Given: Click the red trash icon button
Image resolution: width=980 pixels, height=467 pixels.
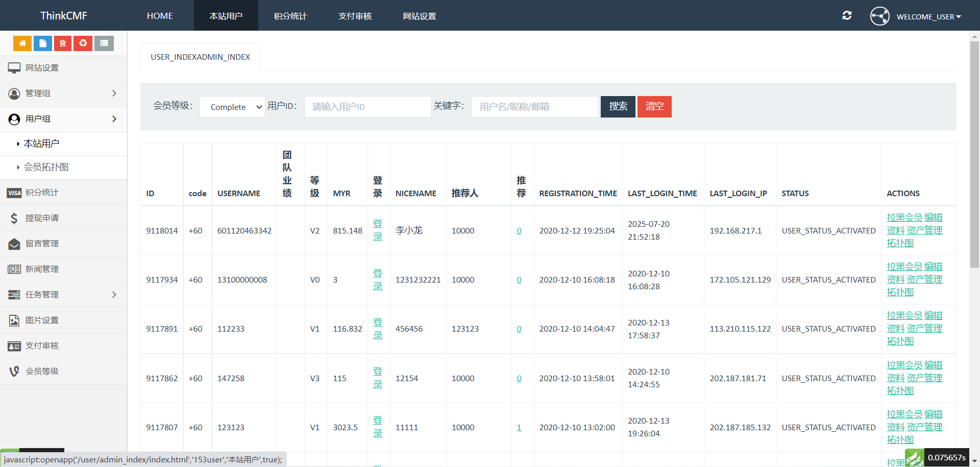Looking at the screenshot, I should click(x=63, y=43).
